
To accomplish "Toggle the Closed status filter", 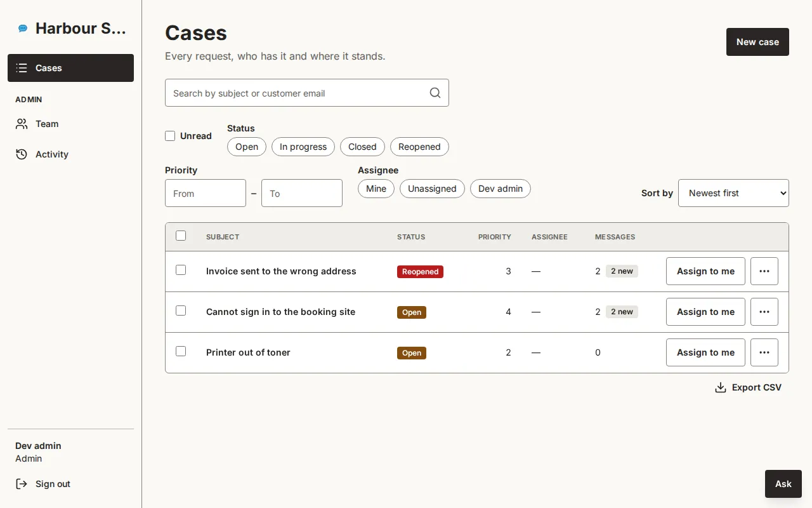I will 362,147.
